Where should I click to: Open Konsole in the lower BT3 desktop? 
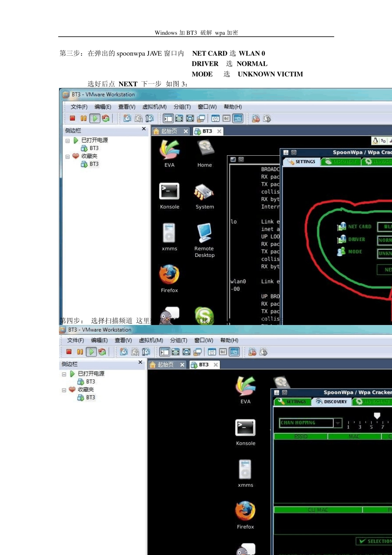[x=246, y=429]
